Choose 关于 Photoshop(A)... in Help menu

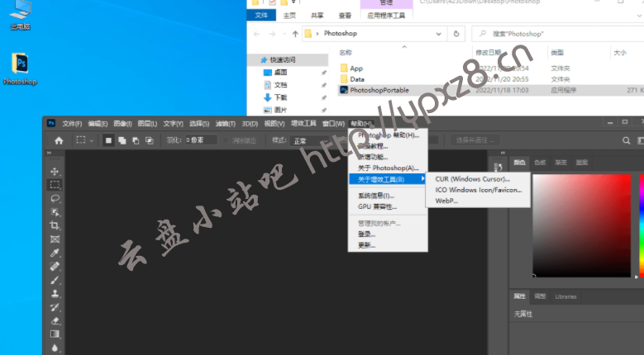388,168
